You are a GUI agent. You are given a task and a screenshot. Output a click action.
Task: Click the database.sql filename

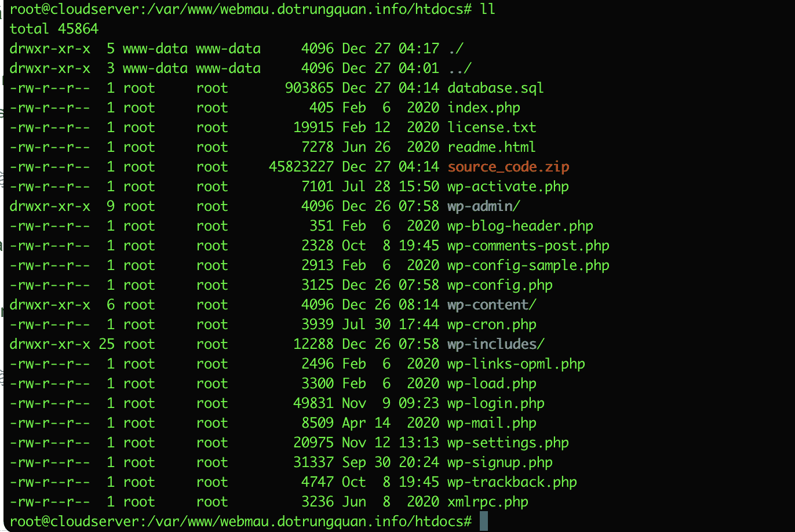[495, 88]
